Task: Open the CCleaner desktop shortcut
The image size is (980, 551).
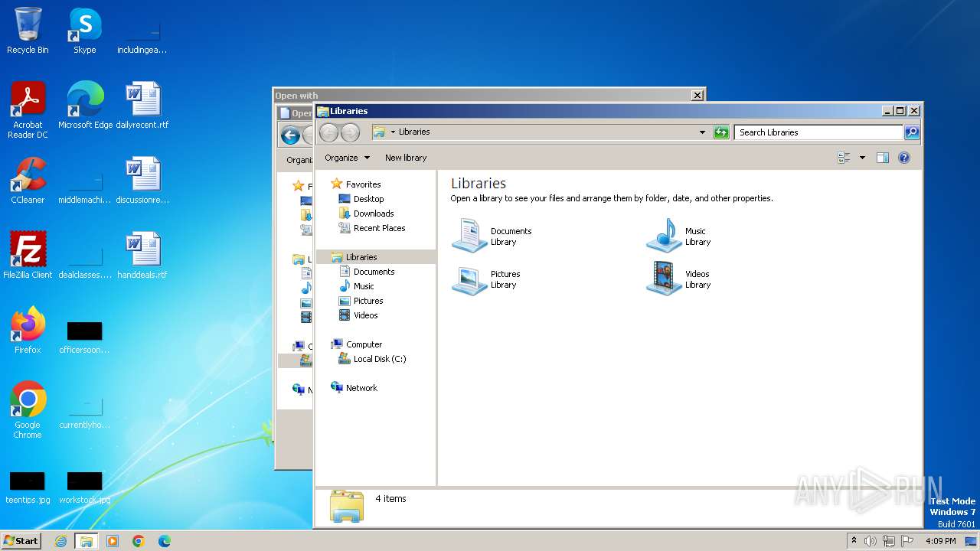Action: tap(28, 180)
